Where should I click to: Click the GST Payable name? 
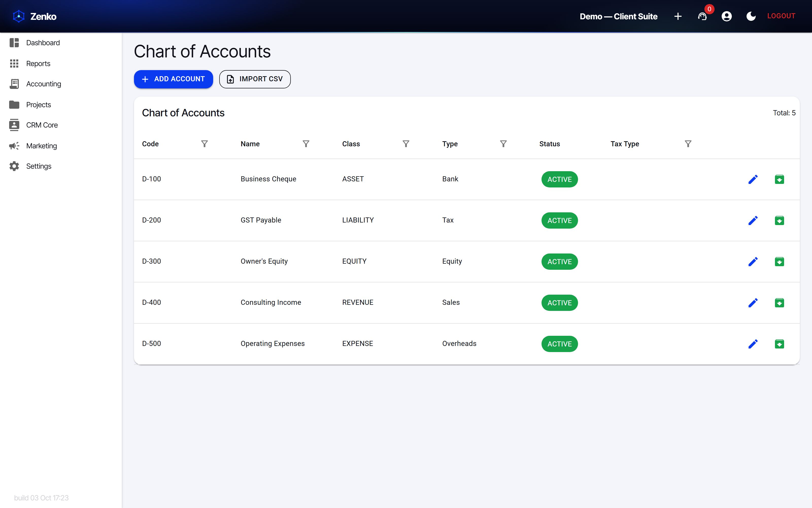click(261, 220)
